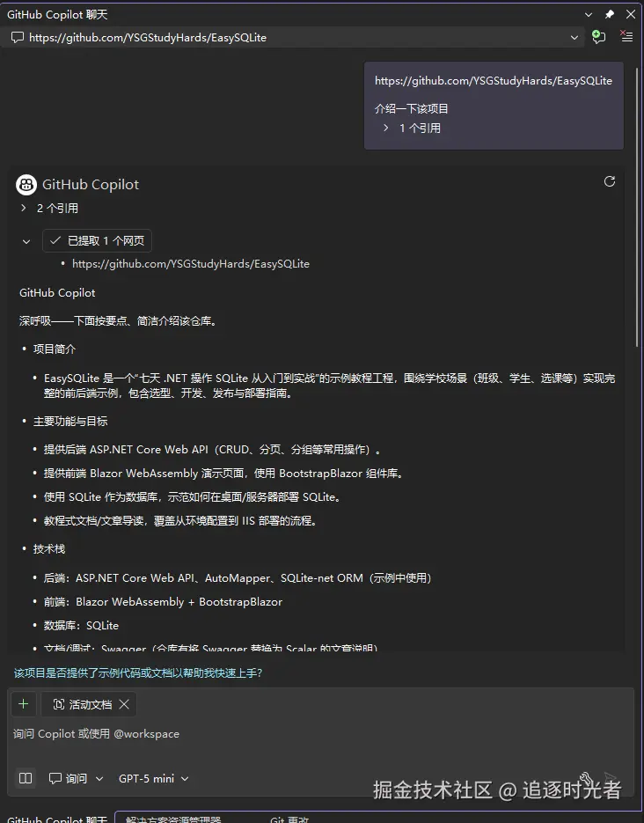Click the thread title URL in the thread selector
644x823 pixels.
[148, 38]
